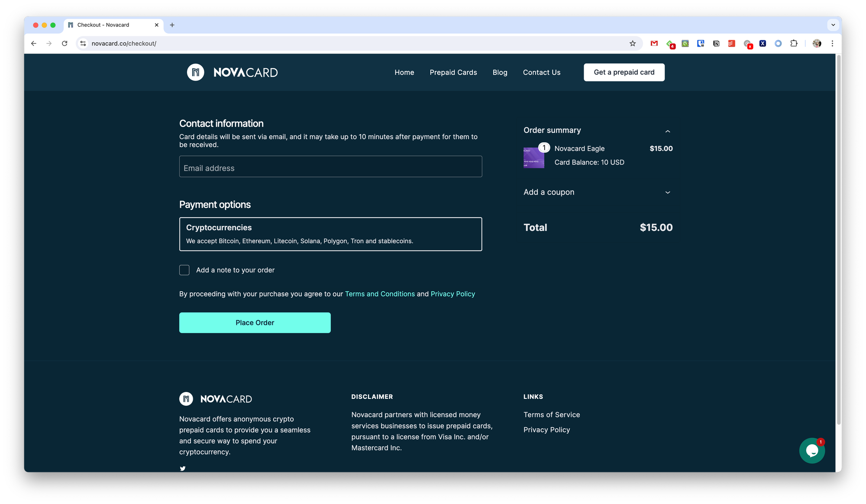Click the Twitter icon in footer
Screen dimensions: 866x504
pyautogui.click(x=183, y=469)
